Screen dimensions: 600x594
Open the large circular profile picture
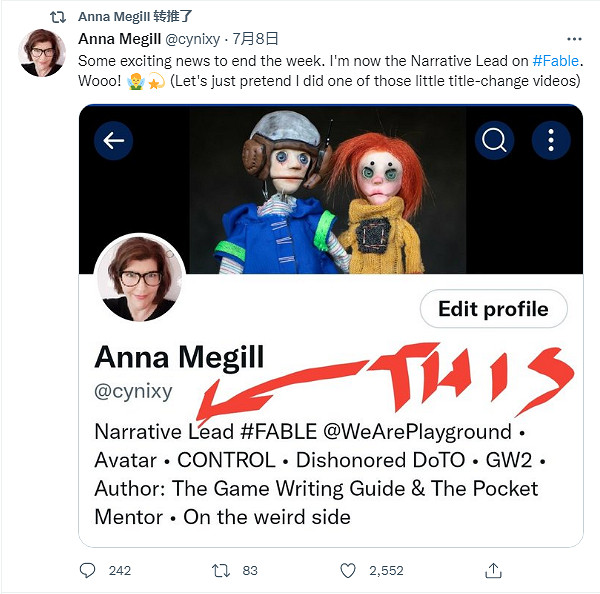[x=139, y=277]
